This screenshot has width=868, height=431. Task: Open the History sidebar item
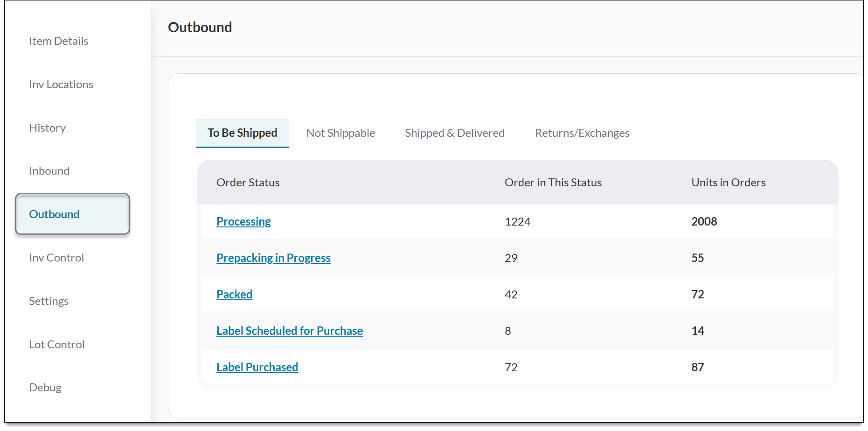47,128
